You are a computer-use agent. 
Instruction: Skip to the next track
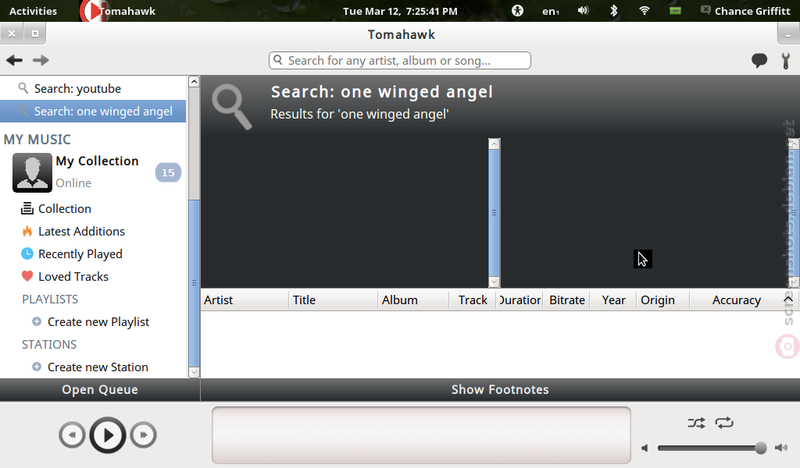143,435
